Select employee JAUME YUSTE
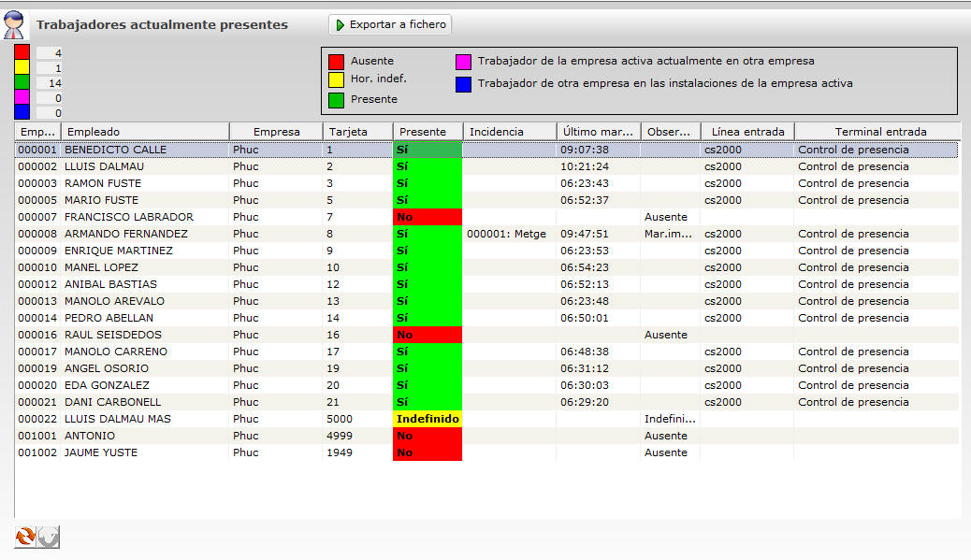This screenshot has width=971, height=560. point(101,452)
